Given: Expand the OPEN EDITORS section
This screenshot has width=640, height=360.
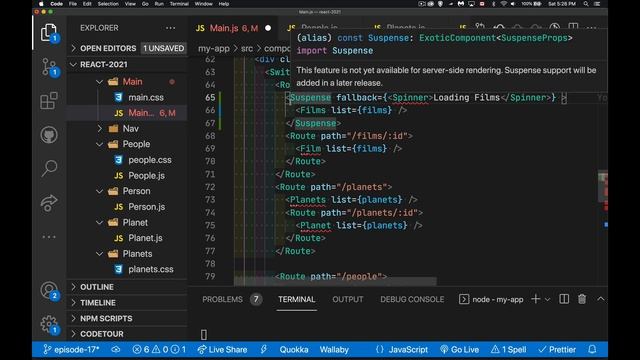Looking at the screenshot, I should pyautogui.click(x=108, y=49).
